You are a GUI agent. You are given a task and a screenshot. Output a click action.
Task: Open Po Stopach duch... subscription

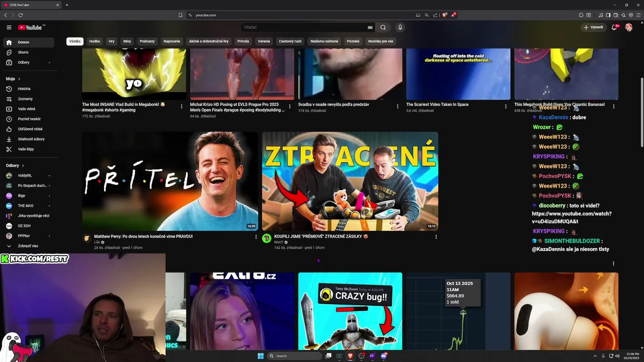pos(28,186)
